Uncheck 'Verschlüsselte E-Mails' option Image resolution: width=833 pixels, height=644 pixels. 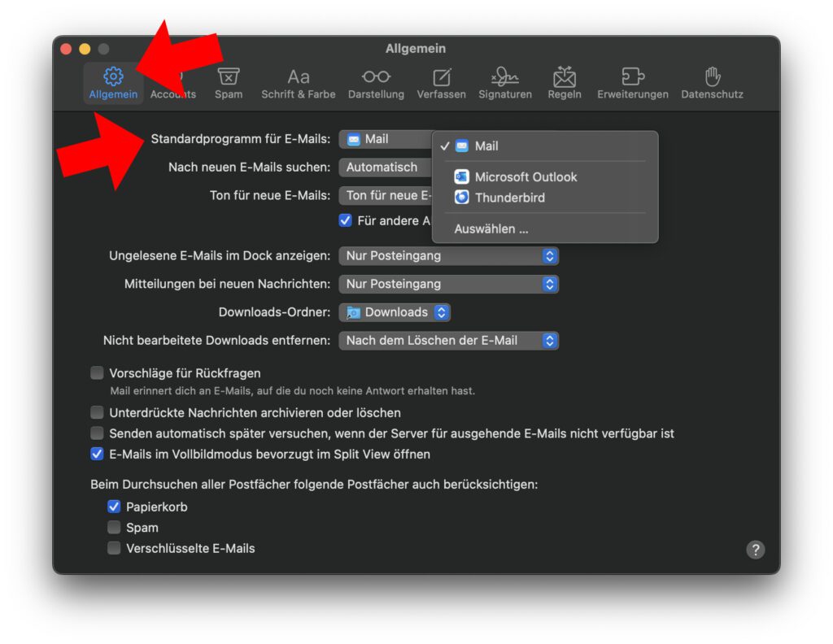[x=114, y=548]
